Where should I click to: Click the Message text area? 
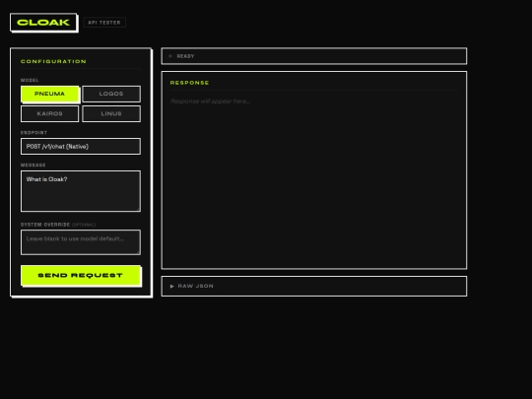81,191
